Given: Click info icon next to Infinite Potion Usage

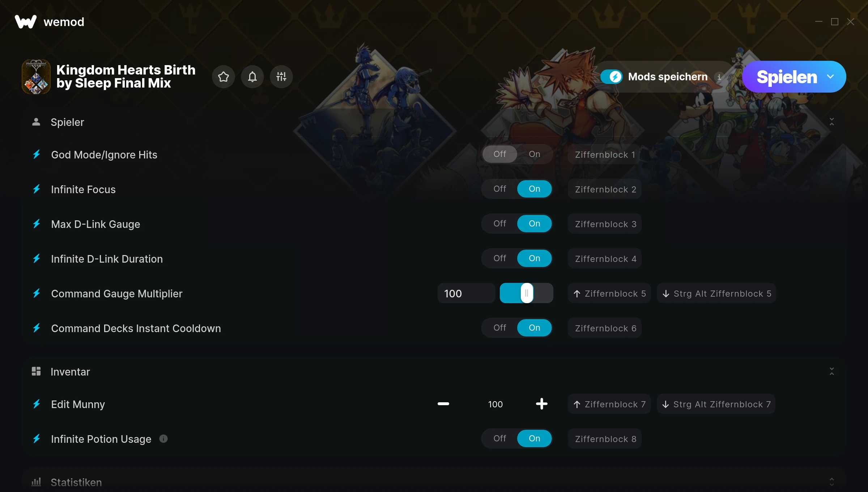Looking at the screenshot, I should [x=163, y=439].
